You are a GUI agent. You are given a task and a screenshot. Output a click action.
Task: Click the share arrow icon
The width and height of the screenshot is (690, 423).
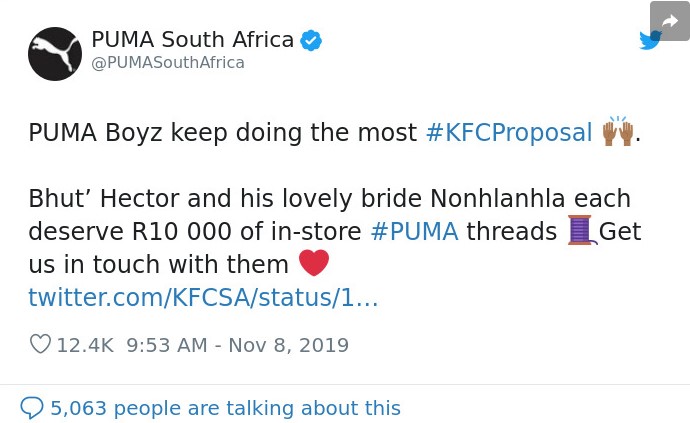point(670,21)
